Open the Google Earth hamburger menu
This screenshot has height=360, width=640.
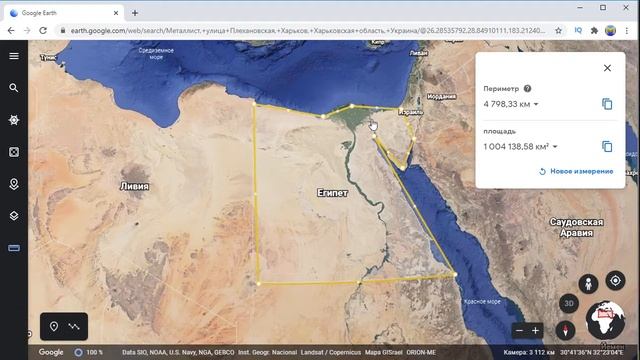coord(14,56)
